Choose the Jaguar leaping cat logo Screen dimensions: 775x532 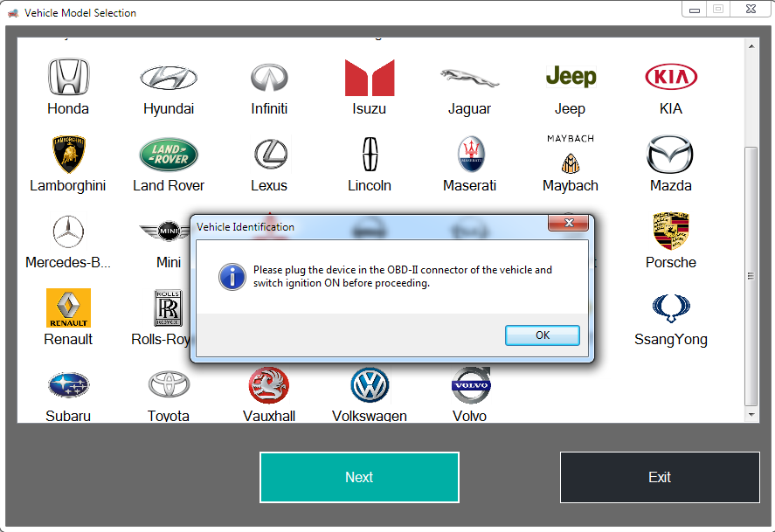coord(469,78)
